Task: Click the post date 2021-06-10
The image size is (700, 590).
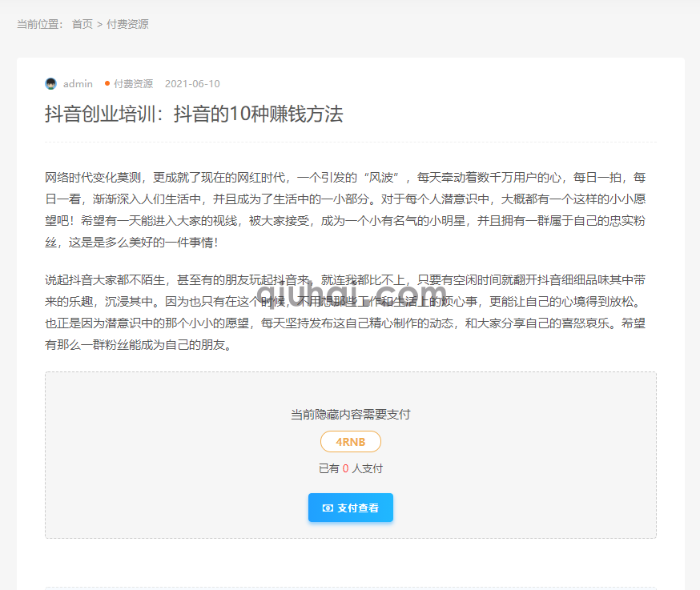Action: 192,84
